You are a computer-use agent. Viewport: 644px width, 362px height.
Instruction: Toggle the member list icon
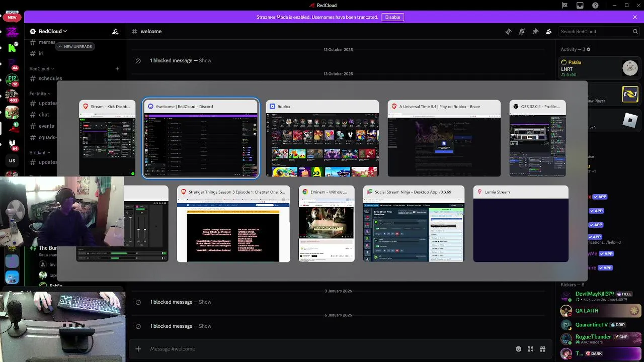click(x=549, y=31)
